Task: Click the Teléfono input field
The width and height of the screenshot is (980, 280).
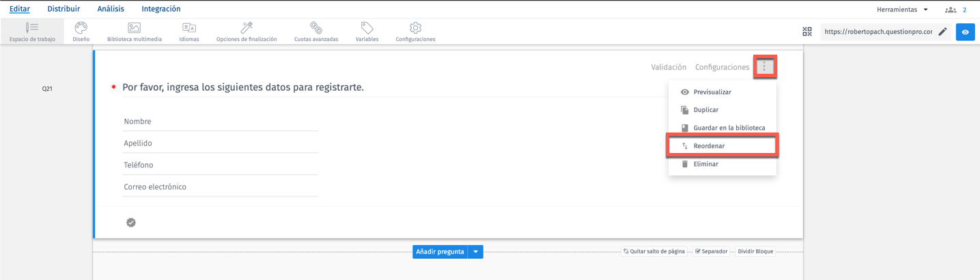Action: 220,165
